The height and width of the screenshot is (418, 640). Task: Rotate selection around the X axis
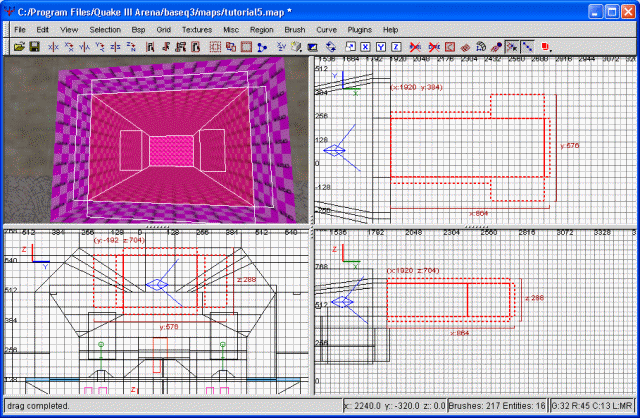click(x=69, y=47)
